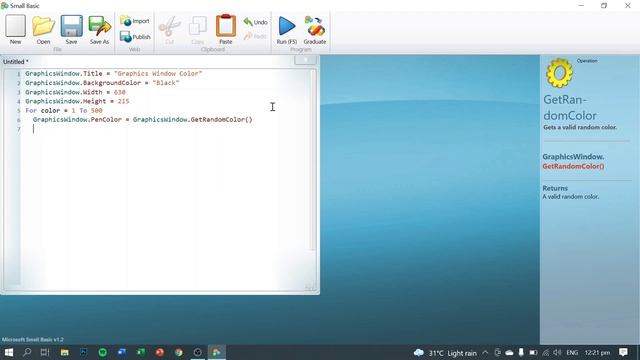Viewport: 640px width, 360px height.
Task: Click the Cut scissors icon
Action: pyautogui.click(x=169, y=29)
